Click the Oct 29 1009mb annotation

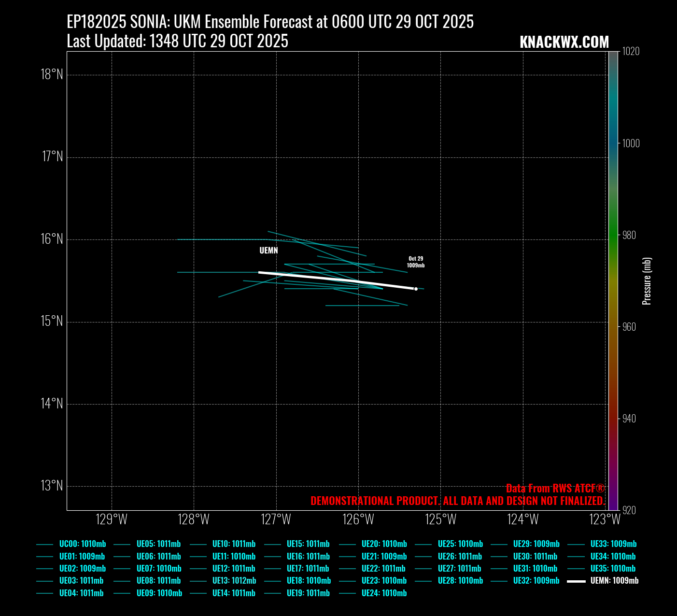pos(415,262)
